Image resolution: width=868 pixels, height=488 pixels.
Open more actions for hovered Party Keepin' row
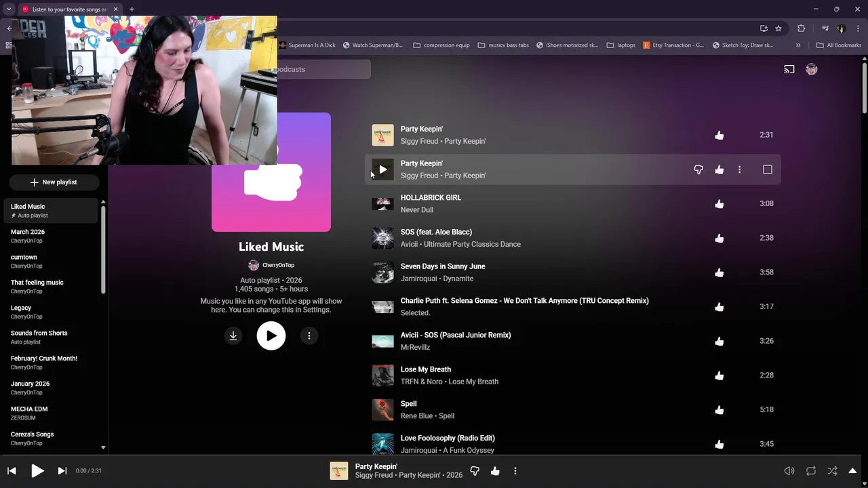(739, 169)
